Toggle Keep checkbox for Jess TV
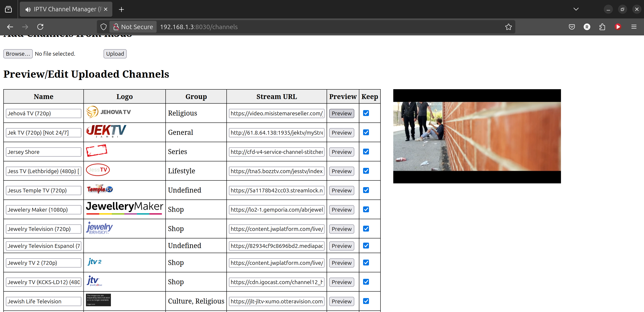The image size is (644, 312). (x=366, y=171)
